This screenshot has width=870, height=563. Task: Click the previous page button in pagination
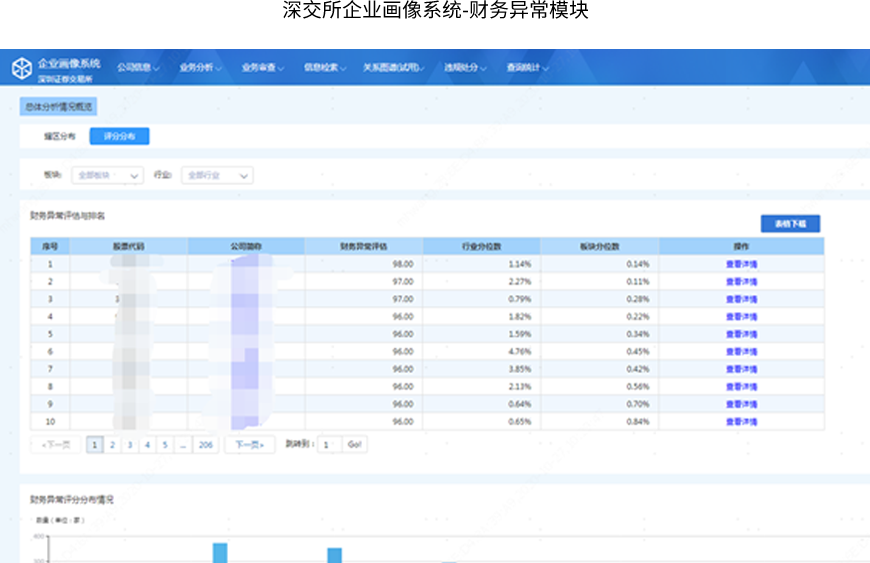(56, 445)
